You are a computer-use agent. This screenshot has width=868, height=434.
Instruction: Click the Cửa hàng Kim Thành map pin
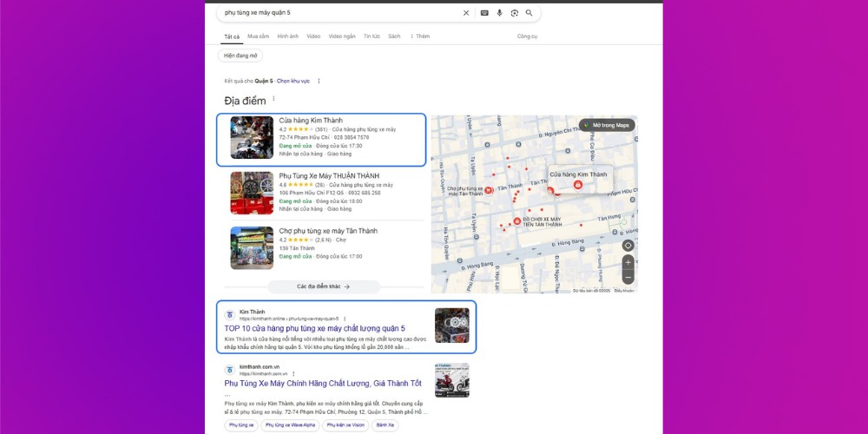(x=578, y=185)
